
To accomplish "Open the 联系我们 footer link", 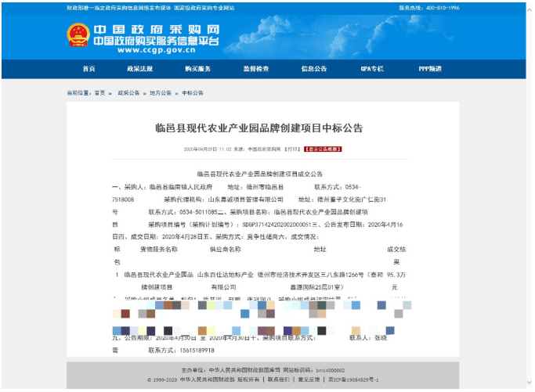I will 277,379.
